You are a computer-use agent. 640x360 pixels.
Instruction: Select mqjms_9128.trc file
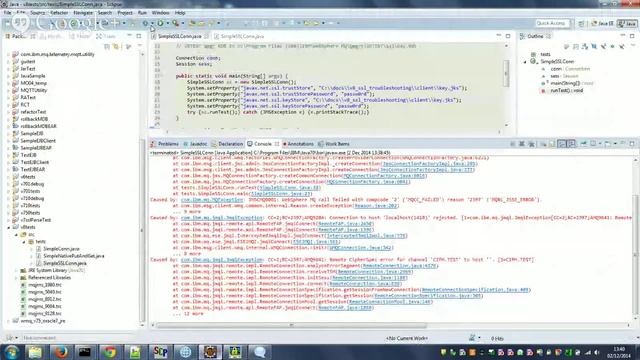(44, 313)
